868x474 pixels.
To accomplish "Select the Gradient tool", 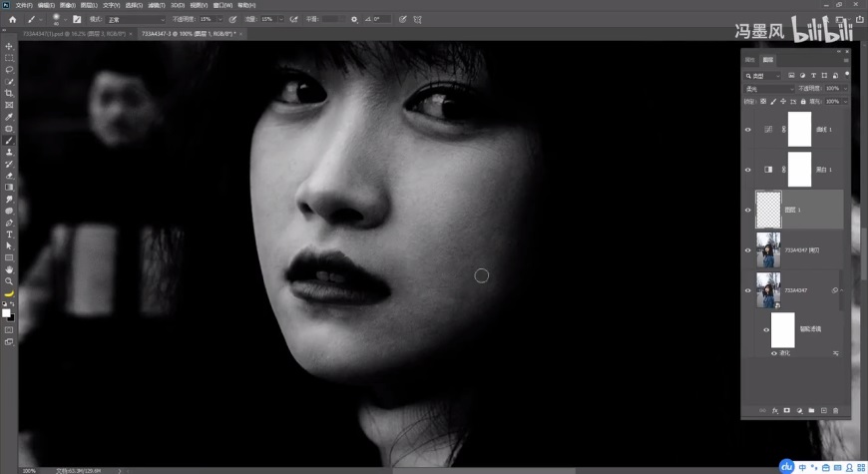I will 9,188.
